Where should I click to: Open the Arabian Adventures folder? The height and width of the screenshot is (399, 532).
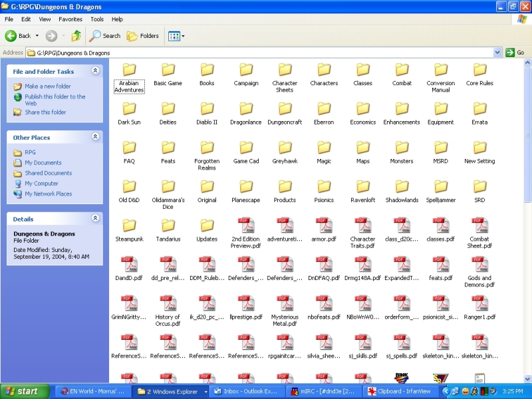point(129,78)
